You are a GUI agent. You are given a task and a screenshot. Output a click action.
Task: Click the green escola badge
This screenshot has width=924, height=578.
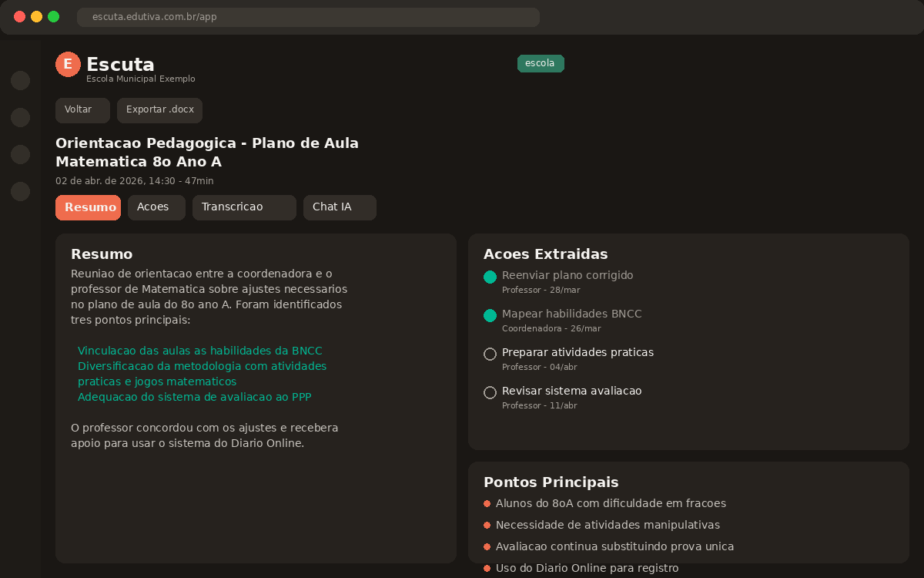coord(541,63)
